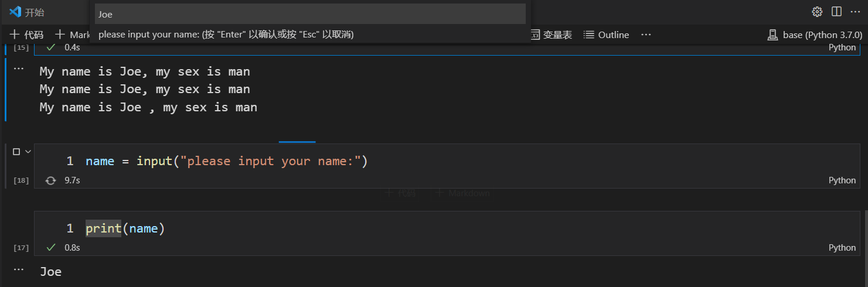Change the language of the input() cell via Python label
This screenshot has width=868, height=287.
(842, 180)
